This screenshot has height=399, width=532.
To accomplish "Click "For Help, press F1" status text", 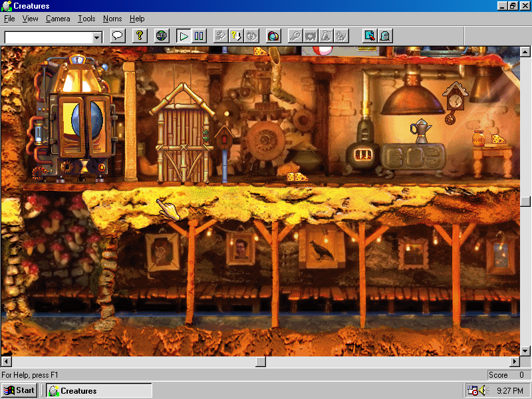I will click(x=30, y=375).
